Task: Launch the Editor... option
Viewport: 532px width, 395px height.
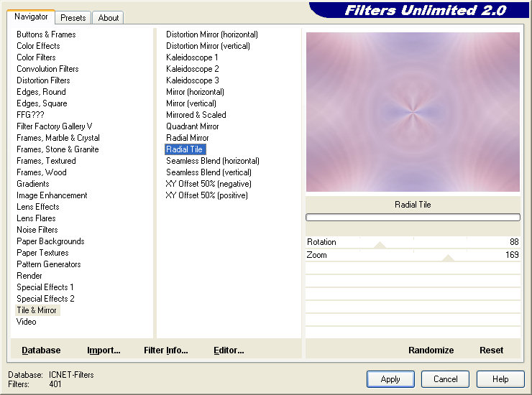Action: pos(229,350)
